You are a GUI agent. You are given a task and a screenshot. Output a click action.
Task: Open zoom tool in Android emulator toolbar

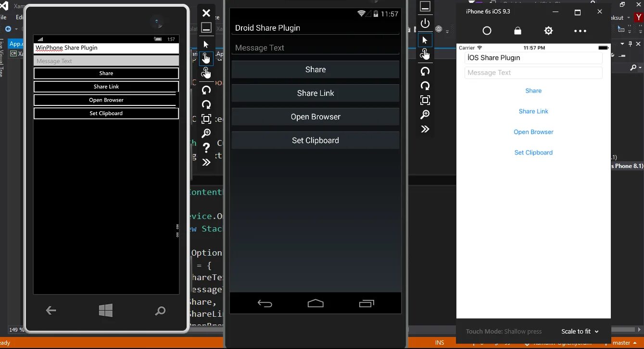coord(425,115)
